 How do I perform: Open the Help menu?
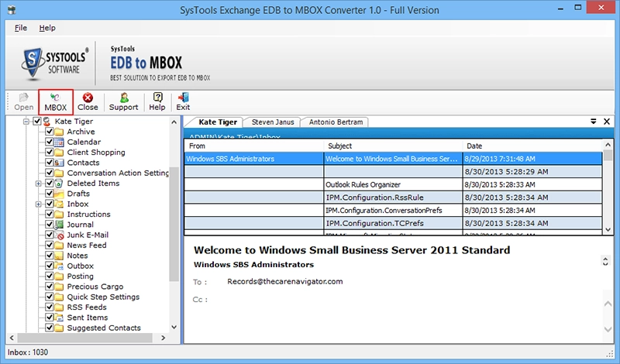[x=47, y=28]
